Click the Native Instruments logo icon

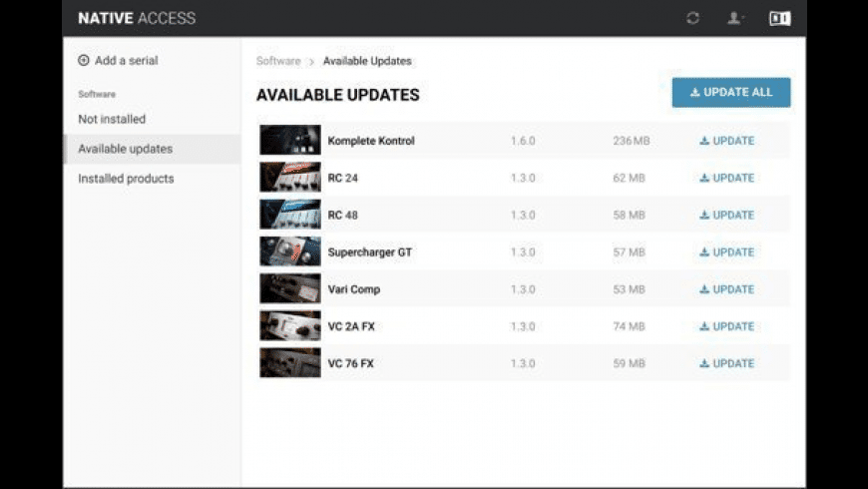(780, 18)
